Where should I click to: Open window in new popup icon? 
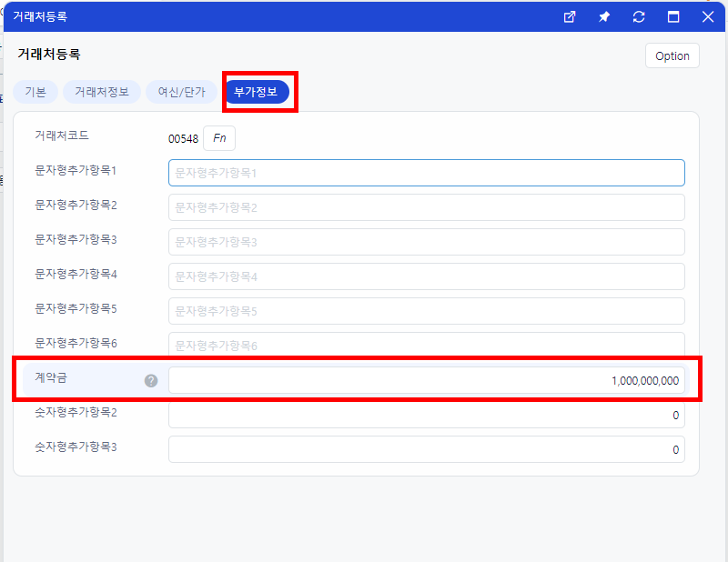click(570, 17)
